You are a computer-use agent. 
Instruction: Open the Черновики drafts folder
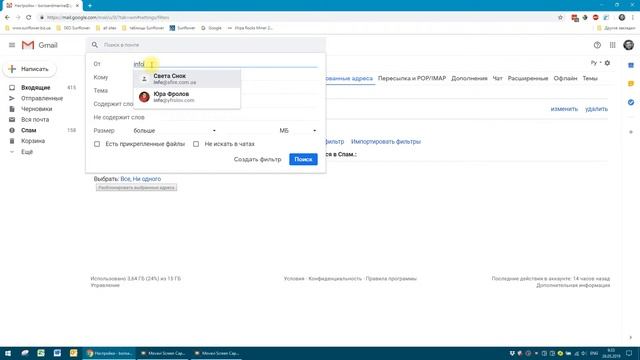pyautogui.click(x=36, y=109)
